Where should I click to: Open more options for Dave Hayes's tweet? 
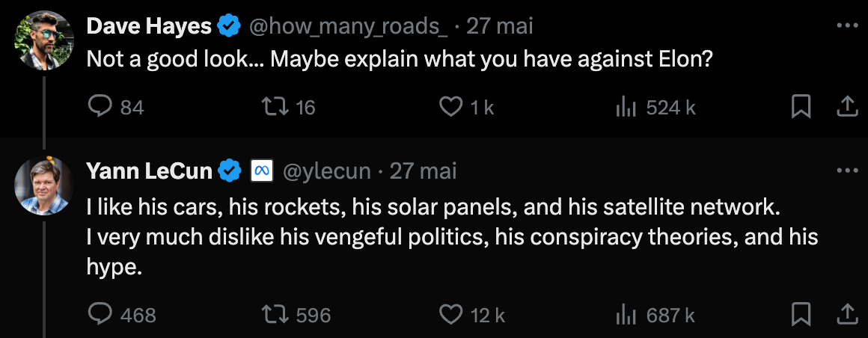(x=846, y=25)
